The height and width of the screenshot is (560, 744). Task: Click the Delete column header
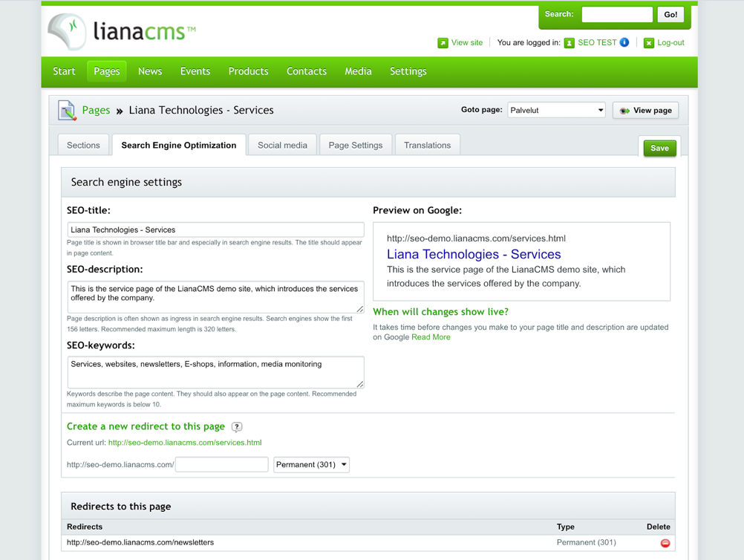(658, 527)
